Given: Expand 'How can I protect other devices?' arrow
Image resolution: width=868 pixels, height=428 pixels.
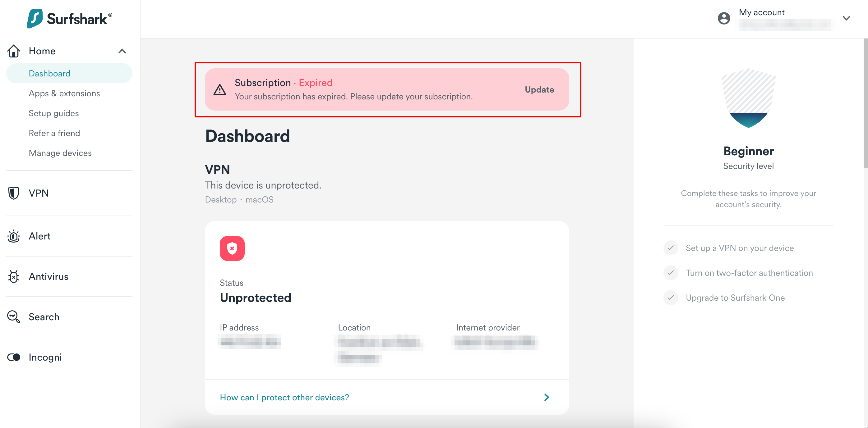Looking at the screenshot, I should 547,397.
